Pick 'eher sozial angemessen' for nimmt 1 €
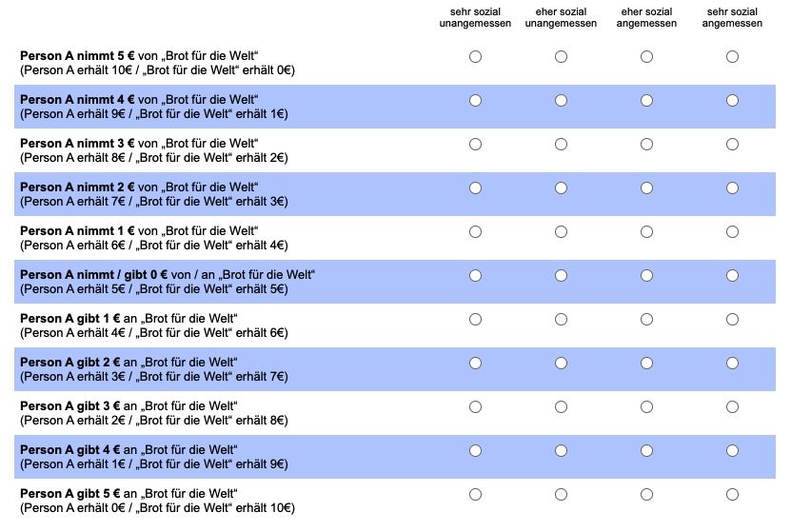Viewport: 791px width, 532px height. pyautogui.click(x=646, y=232)
